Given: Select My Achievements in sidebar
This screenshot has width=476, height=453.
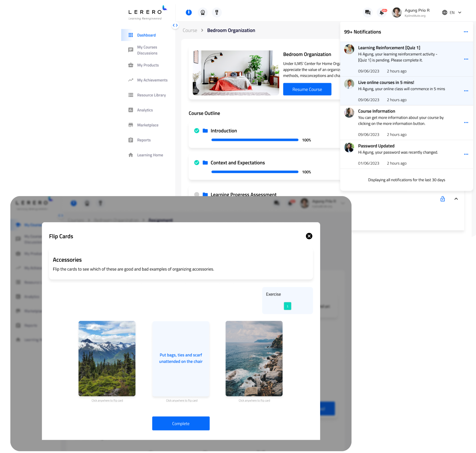Looking at the screenshot, I should tap(148, 80).
